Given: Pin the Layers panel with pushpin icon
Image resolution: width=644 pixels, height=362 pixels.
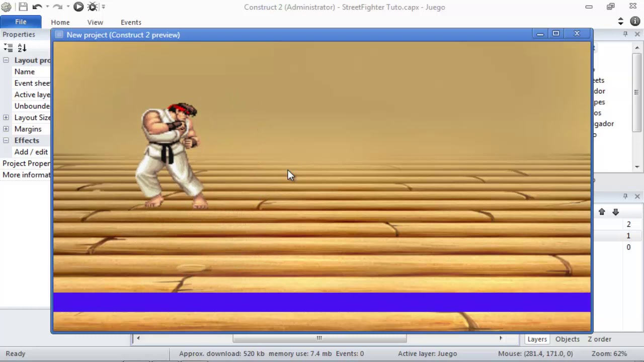Looking at the screenshot, I should (x=625, y=196).
